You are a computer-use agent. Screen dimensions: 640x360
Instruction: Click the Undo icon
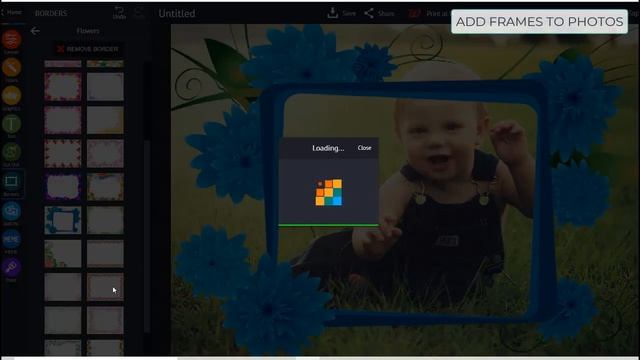click(x=119, y=13)
